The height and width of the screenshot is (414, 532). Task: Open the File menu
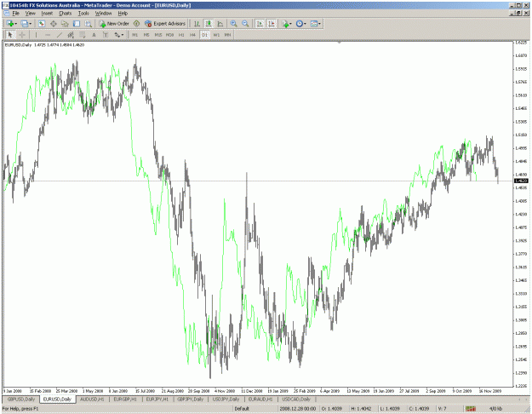(x=16, y=14)
